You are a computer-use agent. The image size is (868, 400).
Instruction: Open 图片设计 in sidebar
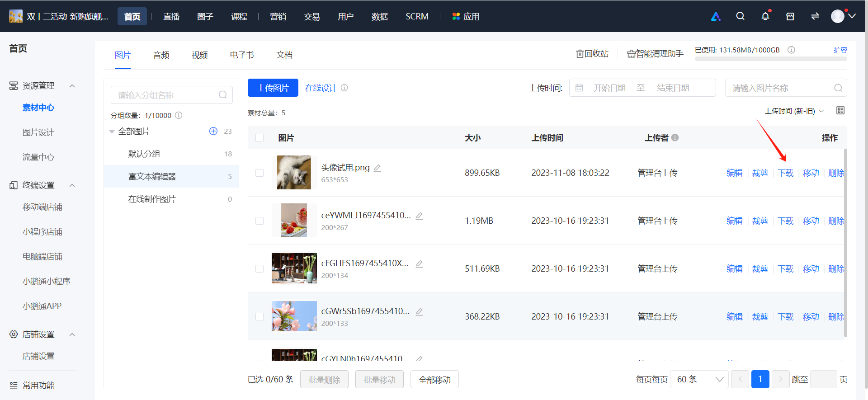38,132
